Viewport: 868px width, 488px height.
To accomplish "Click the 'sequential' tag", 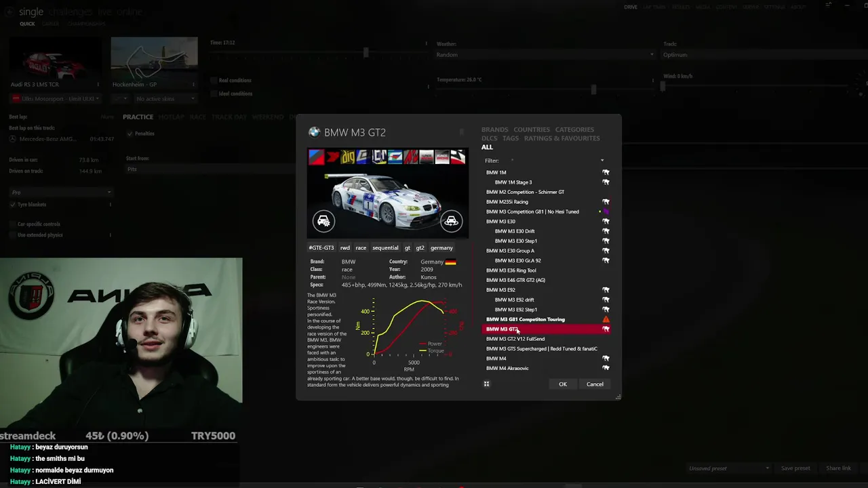I will click(385, 248).
